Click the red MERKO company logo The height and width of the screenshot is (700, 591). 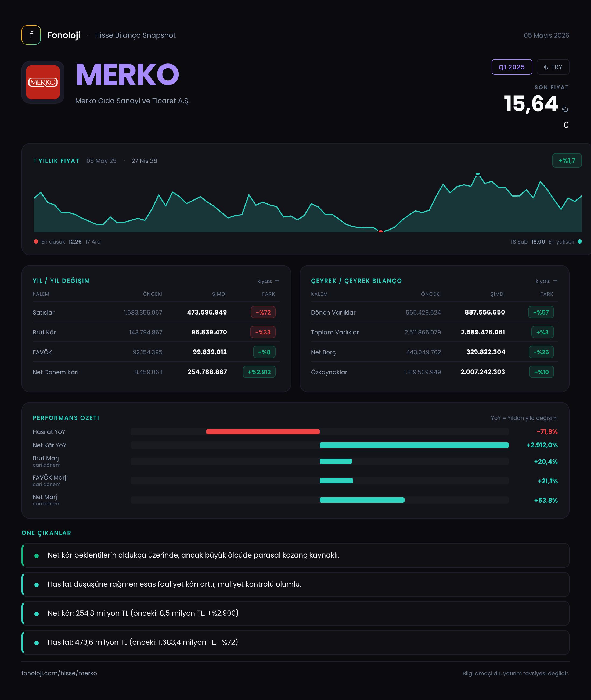tap(43, 82)
